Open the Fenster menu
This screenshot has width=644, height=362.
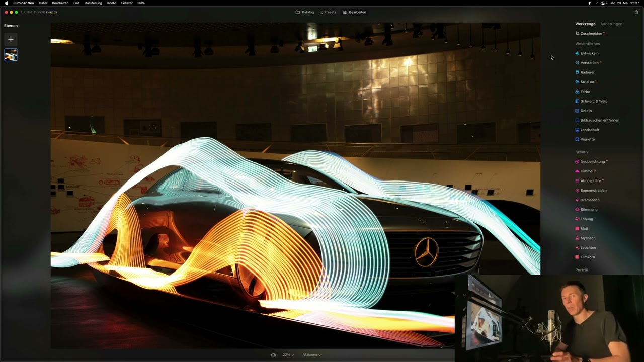(x=127, y=3)
